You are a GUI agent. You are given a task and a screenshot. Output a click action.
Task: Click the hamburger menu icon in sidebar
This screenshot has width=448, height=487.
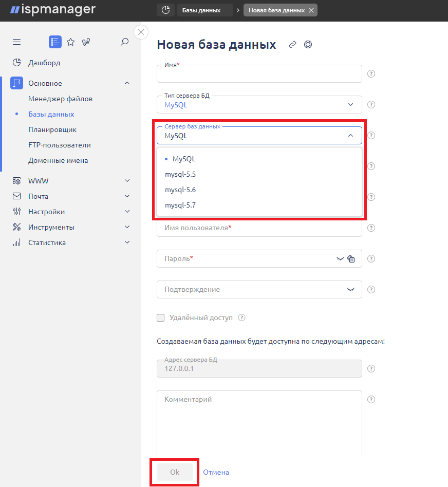click(17, 42)
